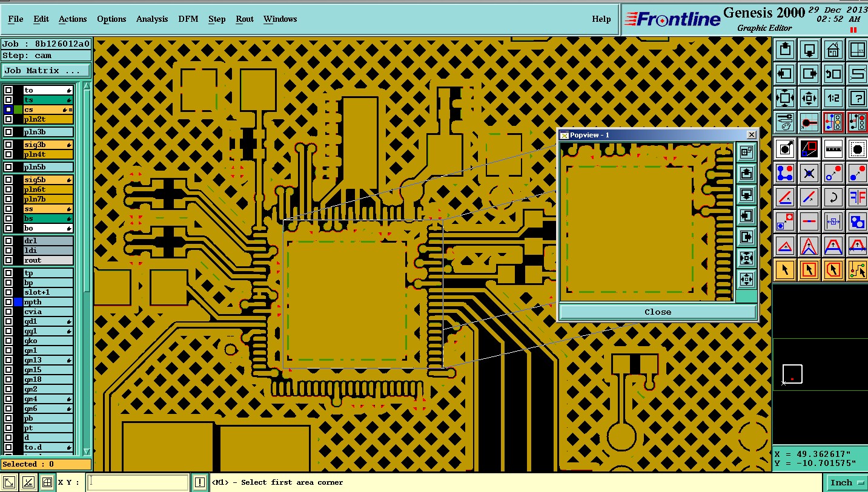Click the X Y coordinate input field
868x492 pixels.
[138, 482]
